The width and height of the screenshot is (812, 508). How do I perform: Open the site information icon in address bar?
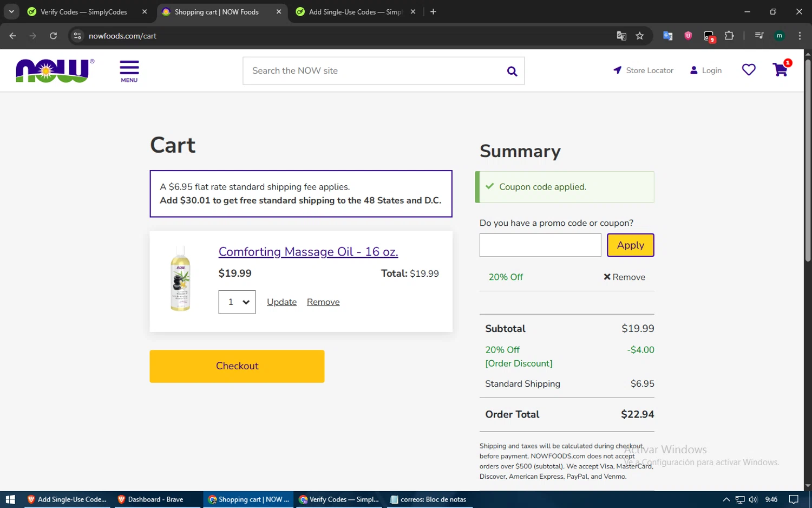77,36
